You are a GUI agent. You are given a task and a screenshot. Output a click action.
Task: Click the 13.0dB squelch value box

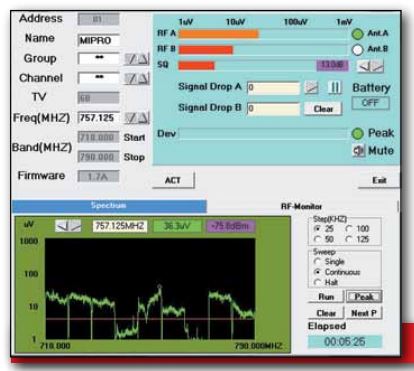[332, 65]
